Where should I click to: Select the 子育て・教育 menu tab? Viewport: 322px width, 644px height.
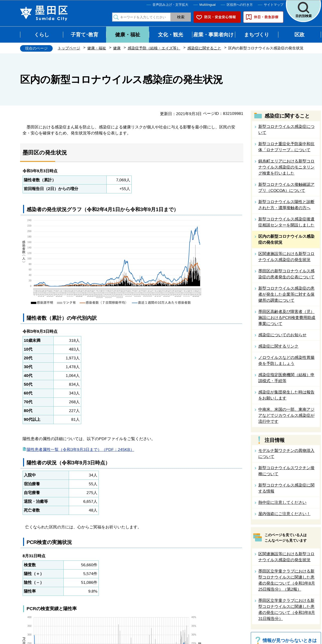click(85, 35)
